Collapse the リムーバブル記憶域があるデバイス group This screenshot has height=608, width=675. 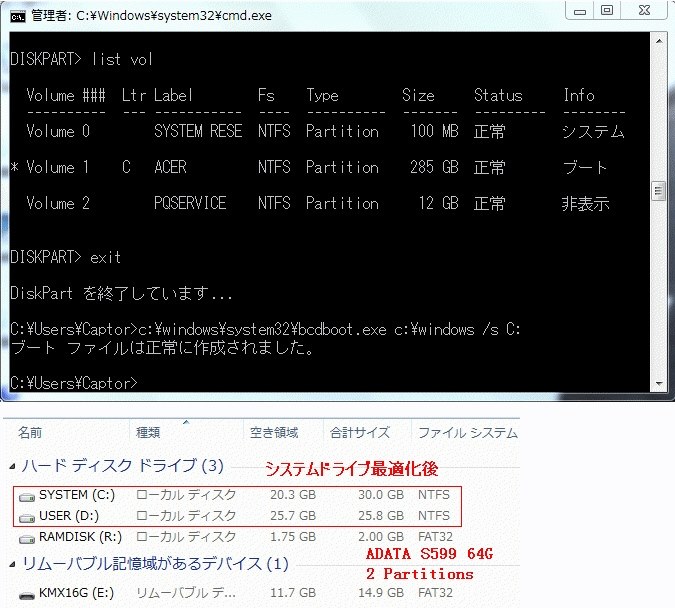click(x=12, y=564)
